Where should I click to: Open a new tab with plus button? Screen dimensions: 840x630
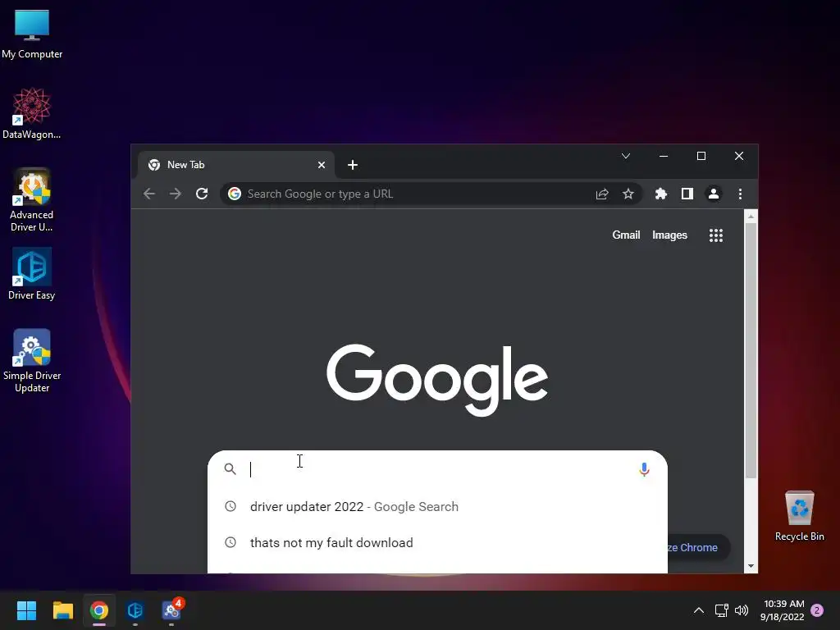point(353,165)
